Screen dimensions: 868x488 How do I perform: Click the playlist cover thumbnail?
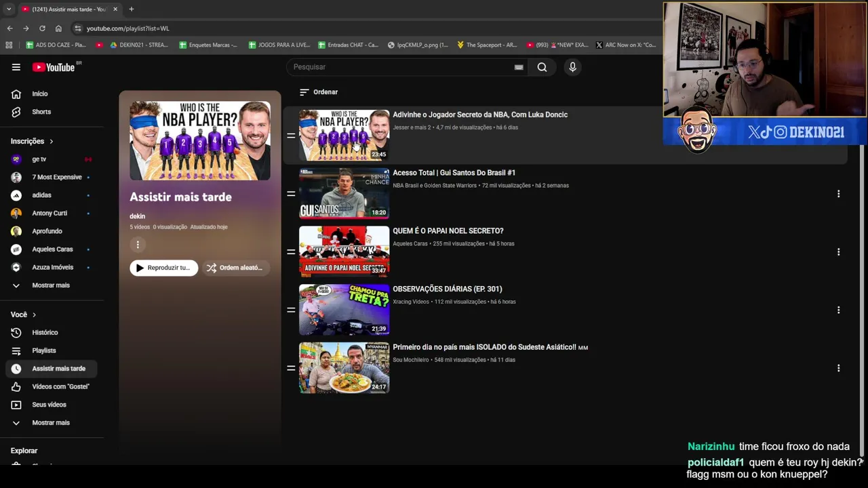coord(200,141)
